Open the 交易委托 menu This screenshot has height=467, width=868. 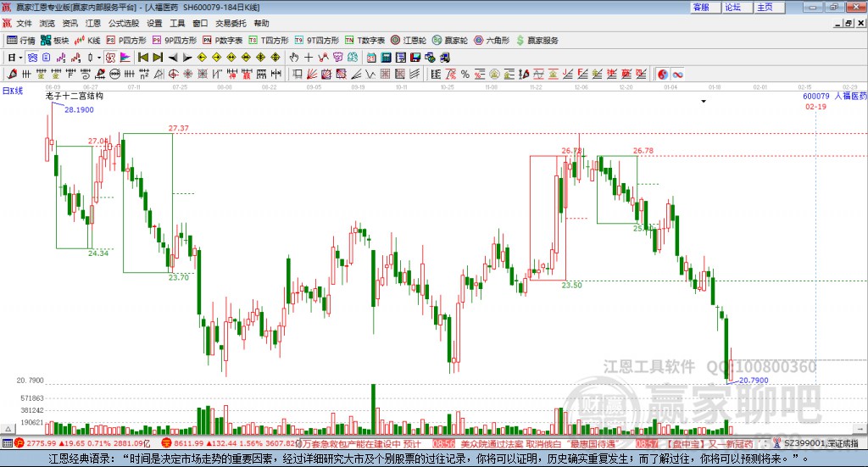coord(231,23)
